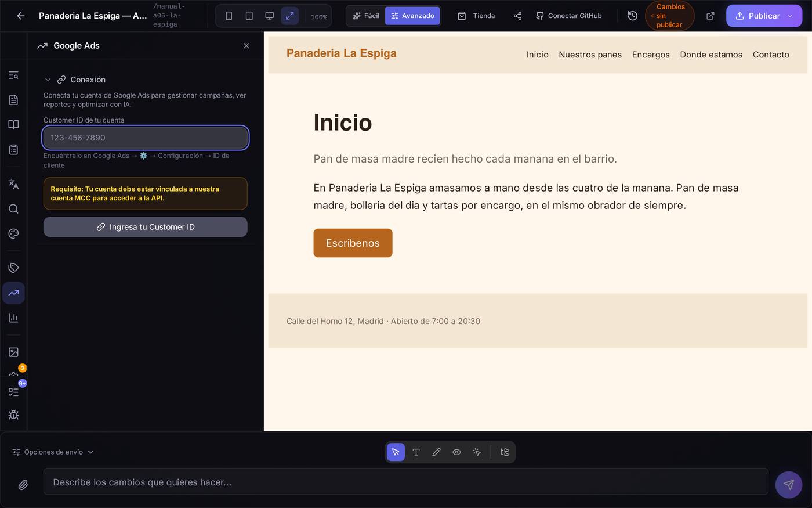Screen dimensions: 812x508
Task: Open the magnifier search icon in sidebar
Action: [13, 209]
